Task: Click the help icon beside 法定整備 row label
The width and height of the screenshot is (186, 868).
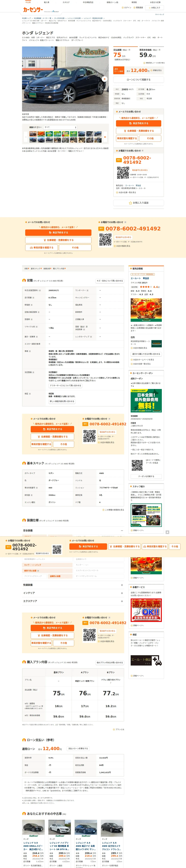Action: point(33,372)
